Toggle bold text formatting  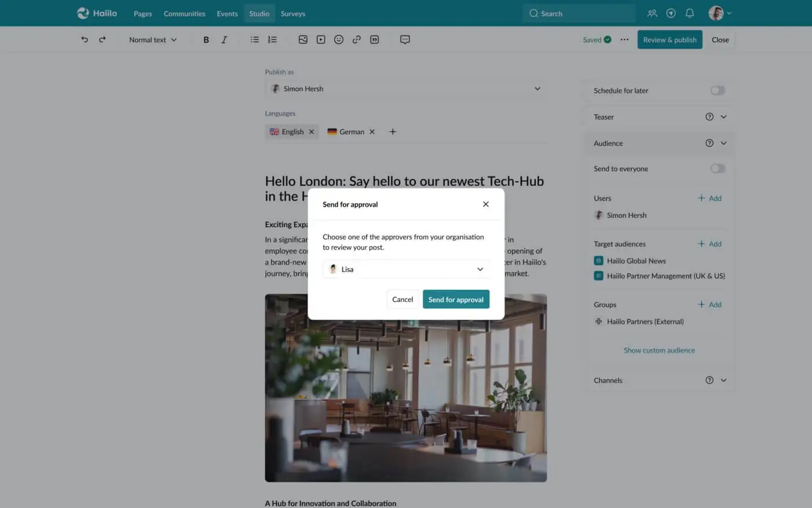[206, 39]
